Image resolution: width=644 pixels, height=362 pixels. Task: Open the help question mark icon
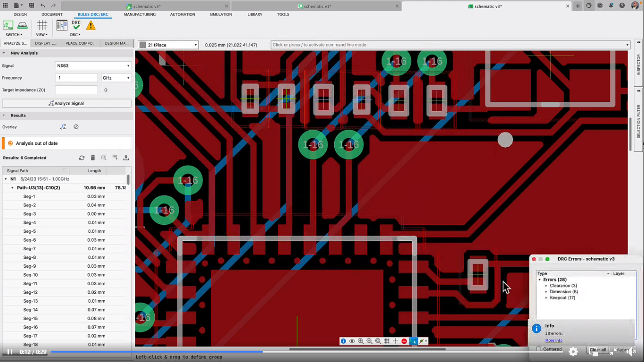[x=622, y=6]
